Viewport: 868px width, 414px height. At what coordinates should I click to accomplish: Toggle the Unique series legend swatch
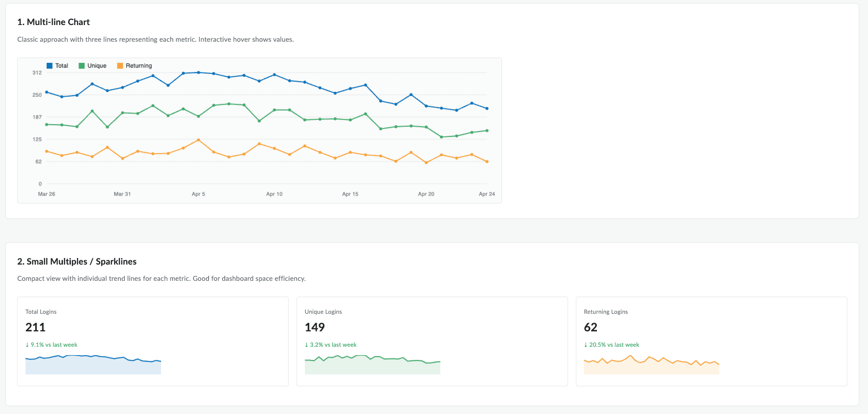point(81,66)
